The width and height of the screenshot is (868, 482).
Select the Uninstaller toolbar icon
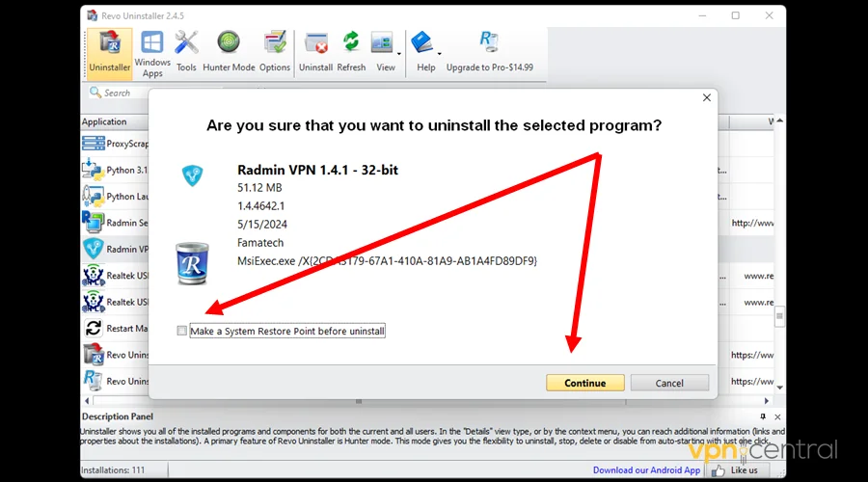pyautogui.click(x=110, y=53)
